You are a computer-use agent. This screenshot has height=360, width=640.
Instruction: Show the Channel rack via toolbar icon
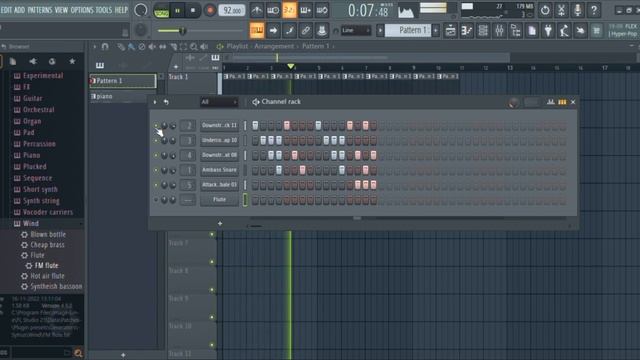(x=483, y=31)
